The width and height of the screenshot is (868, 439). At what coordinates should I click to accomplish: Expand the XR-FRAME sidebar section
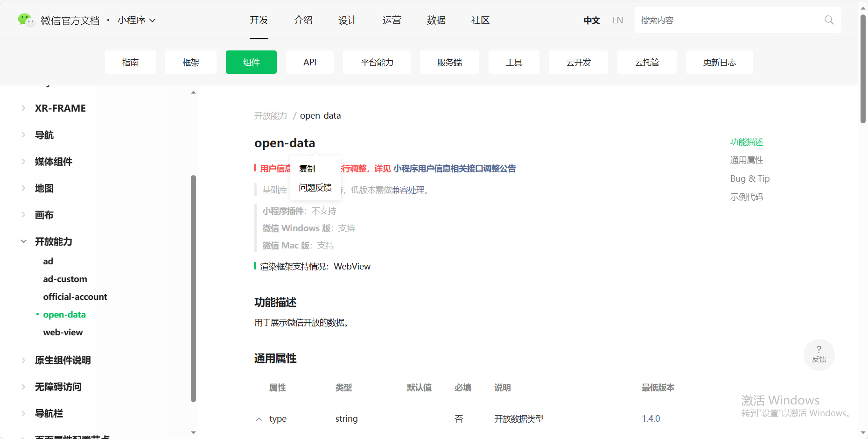[x=23, y=108]
